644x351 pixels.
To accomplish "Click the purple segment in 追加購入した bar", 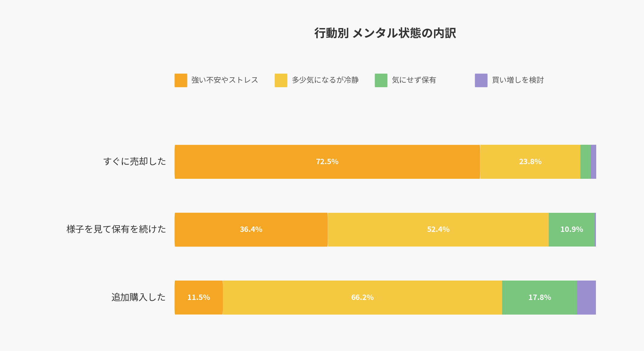I will [x=586, y=298].
